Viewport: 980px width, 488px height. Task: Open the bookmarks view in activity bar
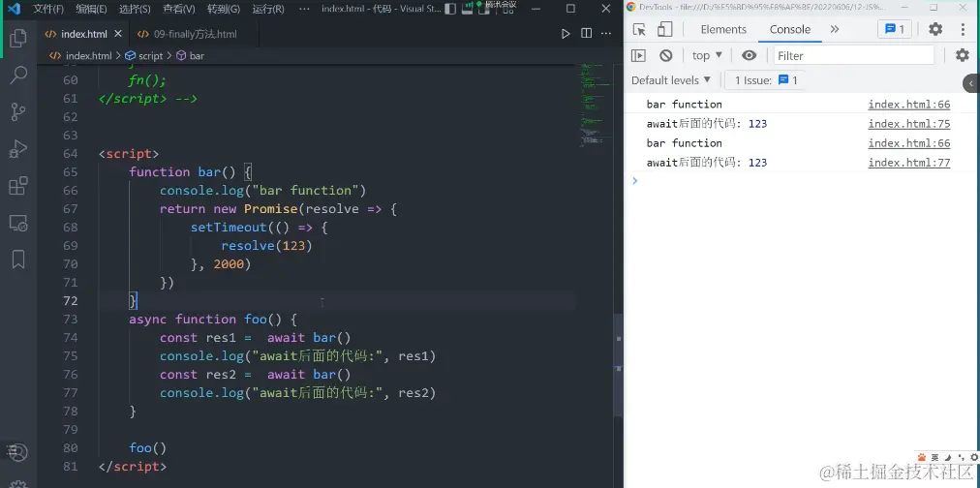(18, 259)
